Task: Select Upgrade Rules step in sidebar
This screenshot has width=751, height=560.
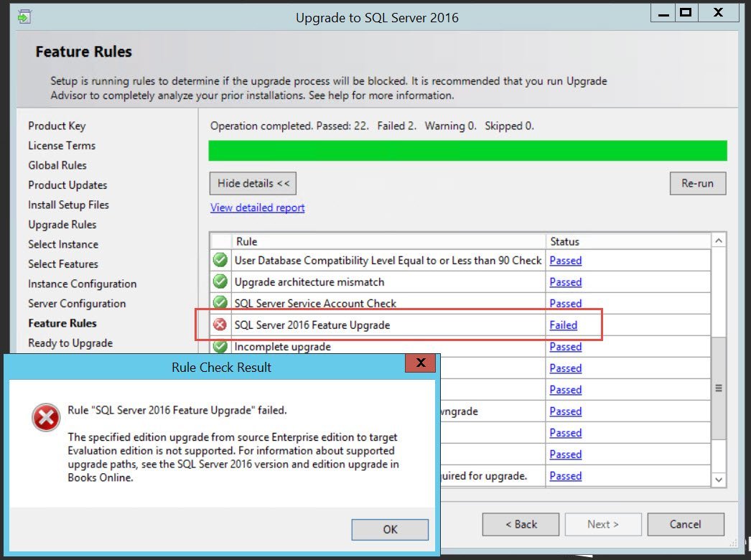Action: point(62,225)
